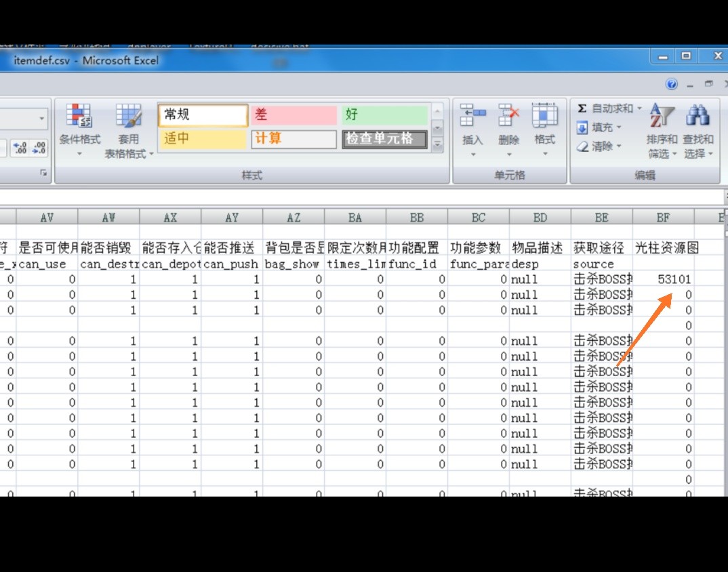Apply the 差 (bad) cell style
The height and width of the screenshot is (572, 728).
[294, 115]
